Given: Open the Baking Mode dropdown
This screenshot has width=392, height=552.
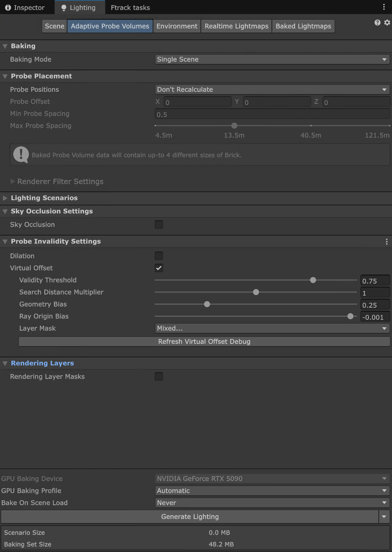Looking at the screenshot, I should pos(272,59).
